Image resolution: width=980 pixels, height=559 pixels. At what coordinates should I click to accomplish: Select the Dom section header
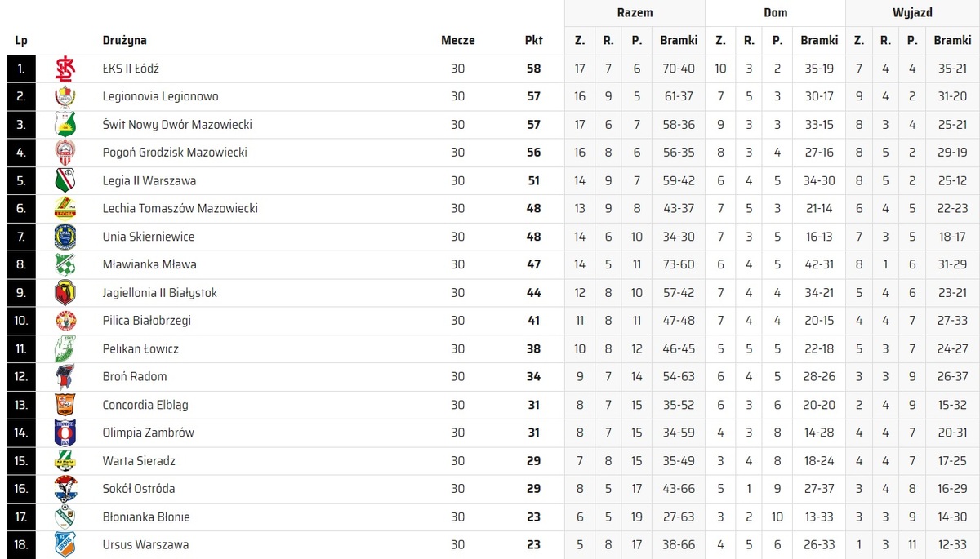coord(775,13)
